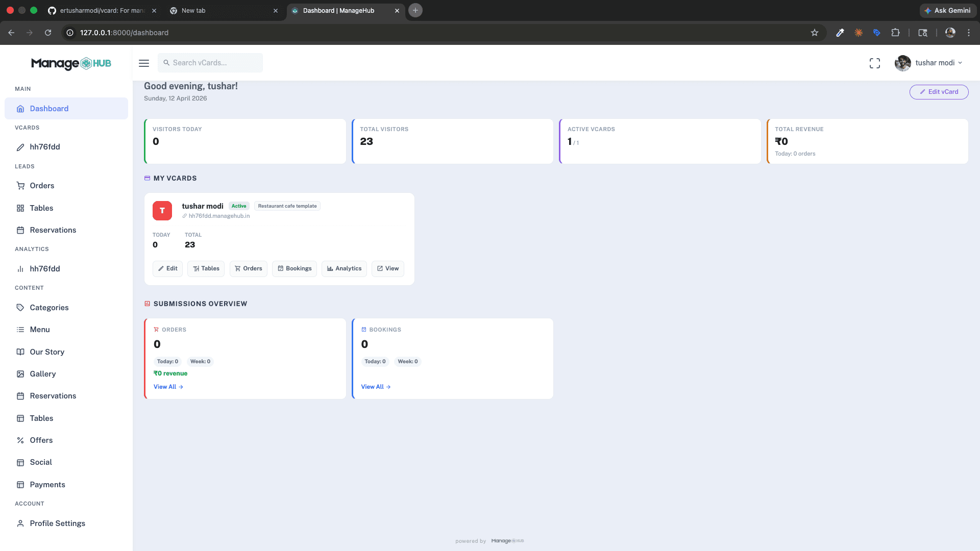
Task: Reload the page with the refresh icon
Action: [x=48, y=33]
